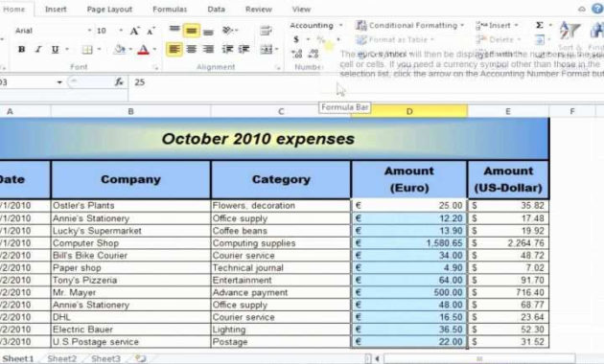
Task: Select column D header
Action: 409,111
